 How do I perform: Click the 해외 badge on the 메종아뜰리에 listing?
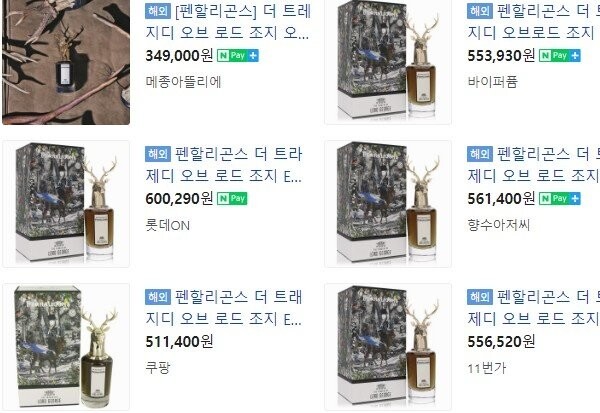pos(158,11)
